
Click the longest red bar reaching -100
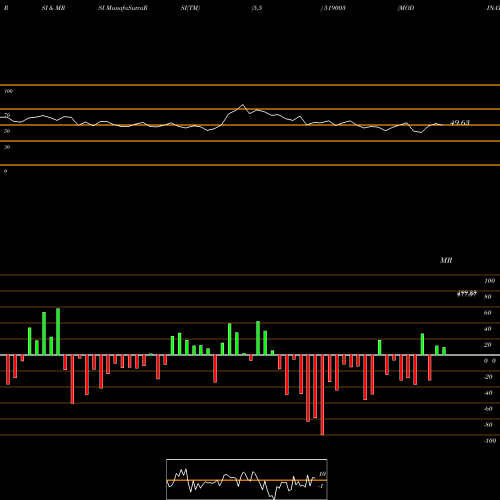point(322,395)
